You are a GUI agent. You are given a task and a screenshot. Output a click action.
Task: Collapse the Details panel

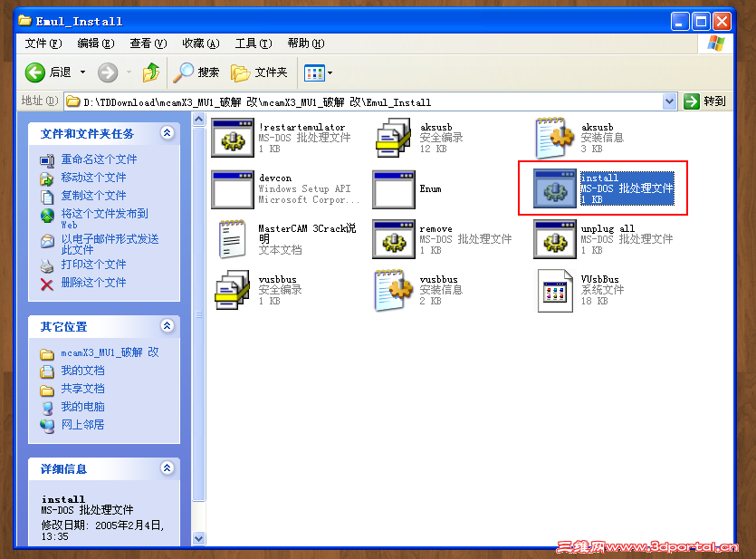pyautogui.click(x=167, y=468)
